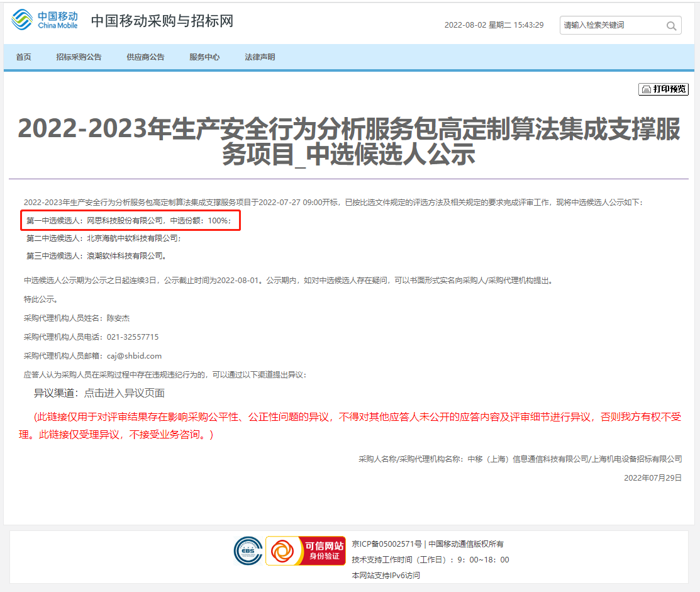The image size is (700, 592).
Task: Select the 首页 menu item
Action: pos(23,57)
